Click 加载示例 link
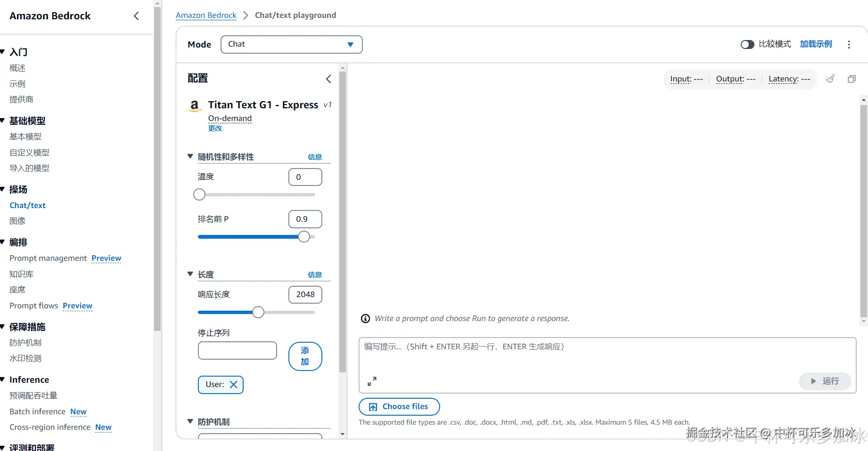Screen dimensions: 868x451 pos(816,44)
